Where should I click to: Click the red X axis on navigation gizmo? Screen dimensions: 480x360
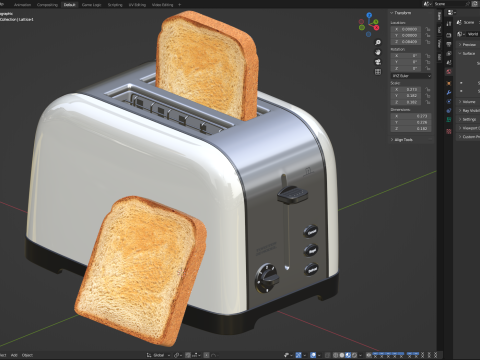(377, 28)
